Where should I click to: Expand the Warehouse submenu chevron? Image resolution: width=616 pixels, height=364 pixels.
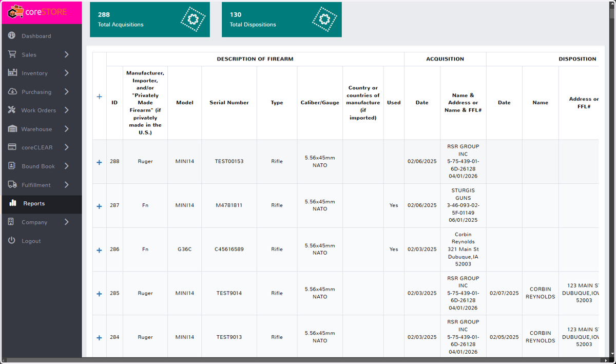pos(67,129)
